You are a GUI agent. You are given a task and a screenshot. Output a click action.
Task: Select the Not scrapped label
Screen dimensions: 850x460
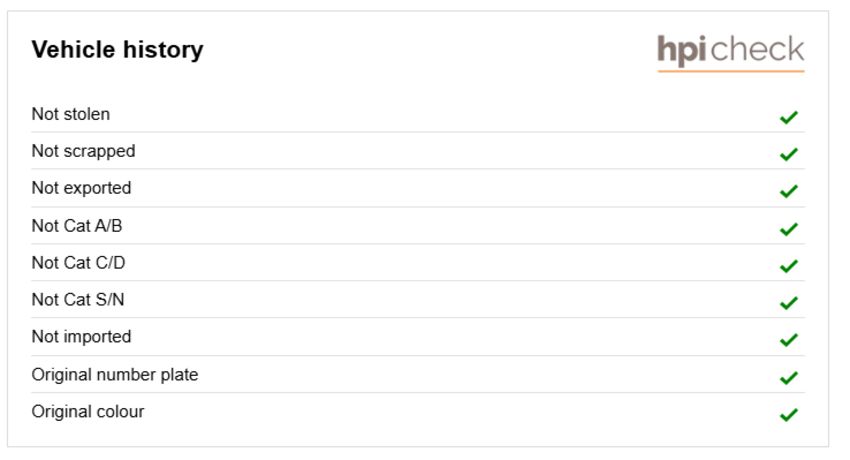pos(83,152)
